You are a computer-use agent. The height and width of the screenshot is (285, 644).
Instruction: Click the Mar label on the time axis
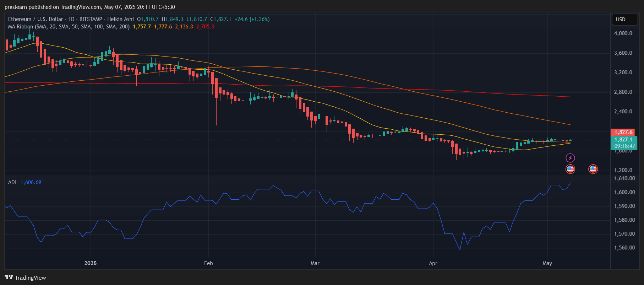[315, 263]
